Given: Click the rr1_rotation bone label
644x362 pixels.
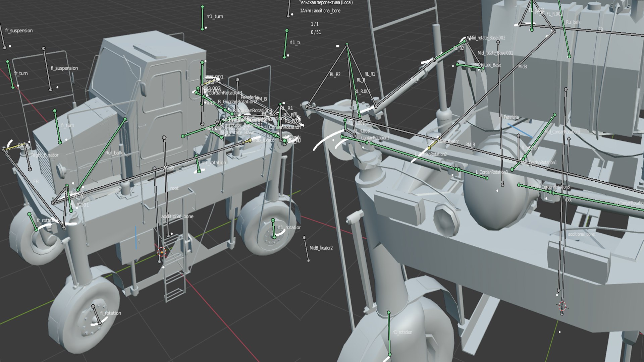Looking at the screenshot, I should 214,163.
